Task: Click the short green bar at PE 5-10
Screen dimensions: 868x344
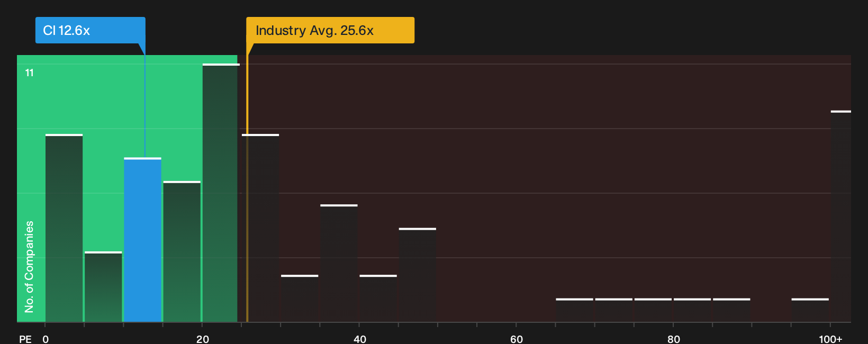Action: pyautogui.click(x=103, y=287)
